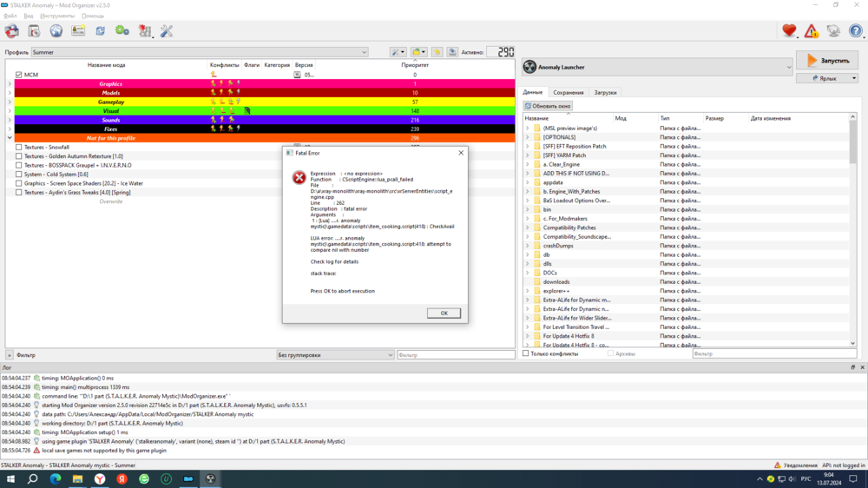Image resolution: width=868 pixels, height=488 pixels.
Task: Click the Запустить run button
Action: coord(826,60)
